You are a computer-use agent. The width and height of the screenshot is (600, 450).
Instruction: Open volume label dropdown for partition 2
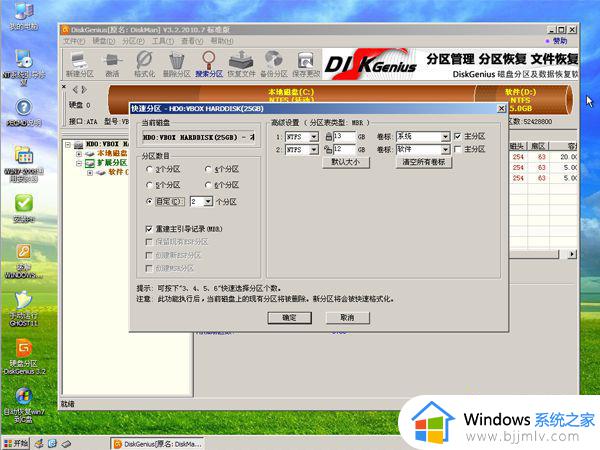(x=445, y=150)
